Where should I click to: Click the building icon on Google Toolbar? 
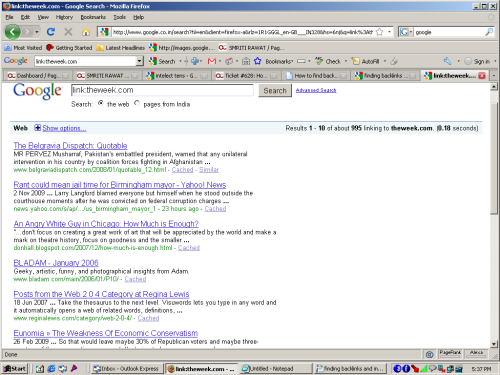pos(246,61)
